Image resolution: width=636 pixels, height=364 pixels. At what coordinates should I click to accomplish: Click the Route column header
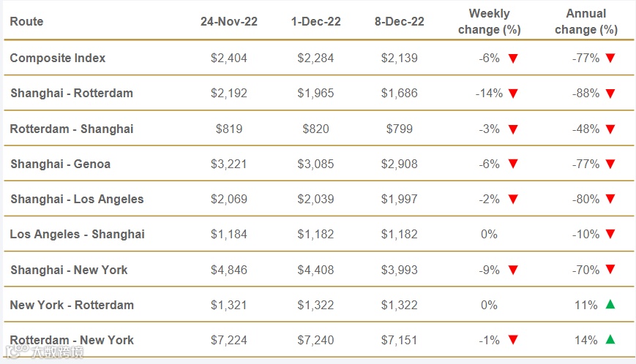pos(26,21)
